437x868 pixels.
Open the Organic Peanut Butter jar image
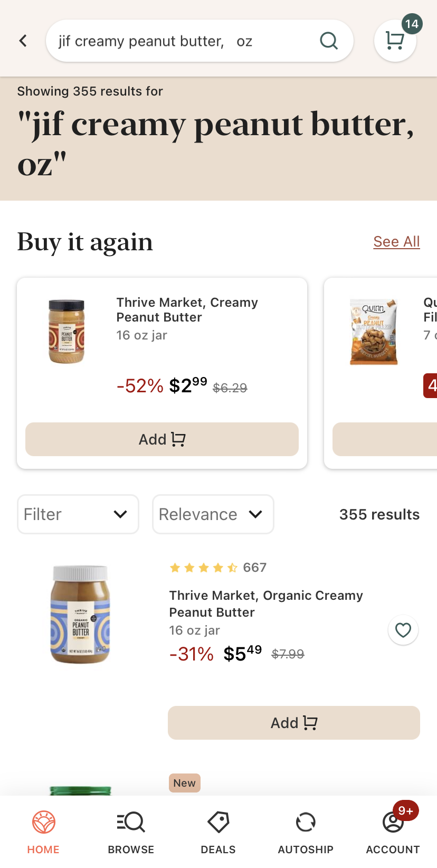click(80, 614)
